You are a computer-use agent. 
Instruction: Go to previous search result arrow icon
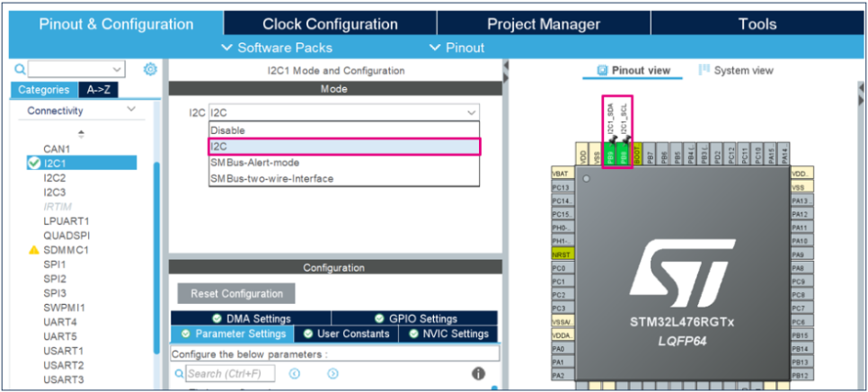point(295,374)
